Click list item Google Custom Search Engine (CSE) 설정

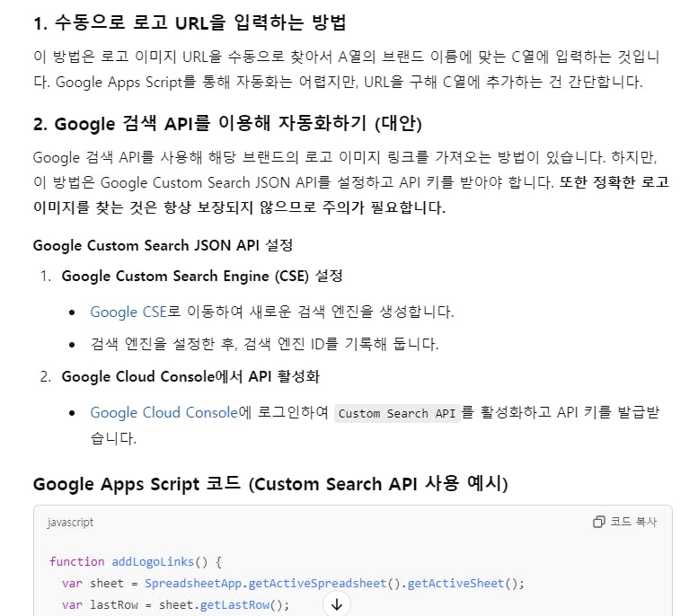(x=202, y=276)
